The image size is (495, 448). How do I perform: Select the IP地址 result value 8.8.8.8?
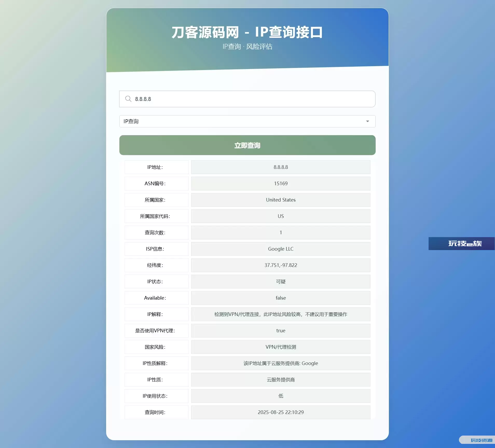(x=280, y=167)
